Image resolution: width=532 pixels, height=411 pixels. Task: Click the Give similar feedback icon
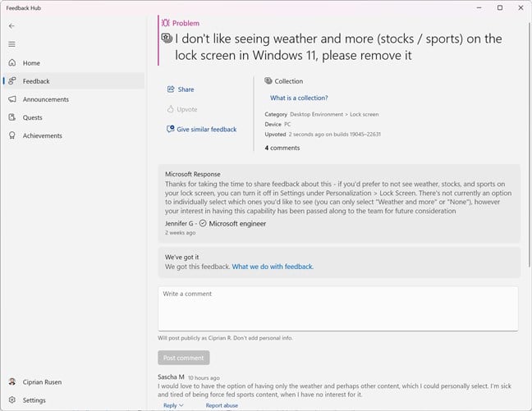tap(170, 129)
